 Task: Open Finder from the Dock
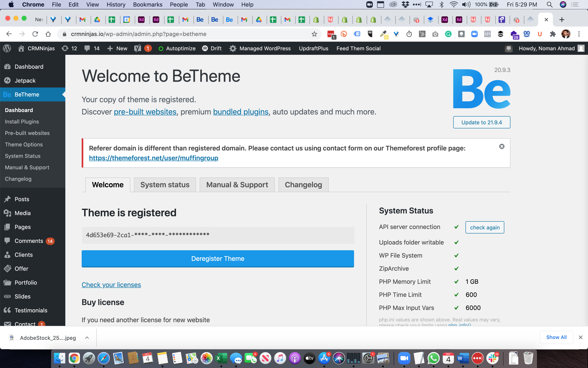pos(60,358)
